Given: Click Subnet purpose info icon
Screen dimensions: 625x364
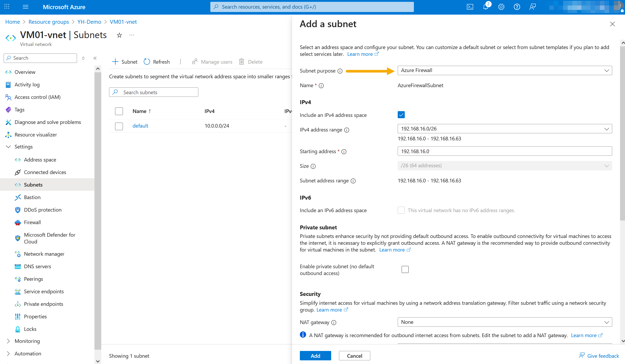Looking at the screenshot, I should click(x=340, y=71).
